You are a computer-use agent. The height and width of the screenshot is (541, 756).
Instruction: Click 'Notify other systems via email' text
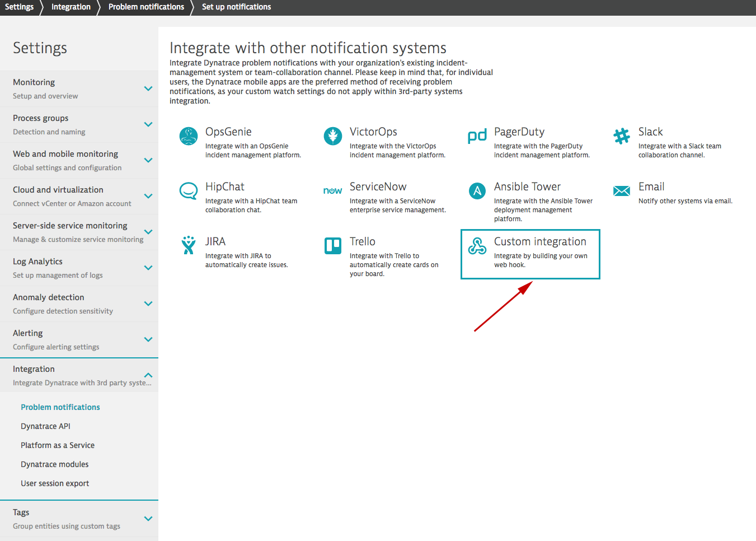[685, 201]
